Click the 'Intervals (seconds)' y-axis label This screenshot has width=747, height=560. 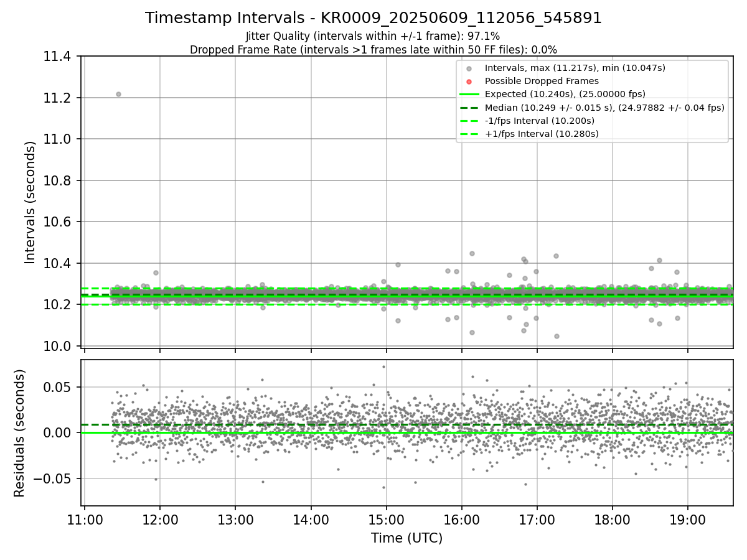31,202
